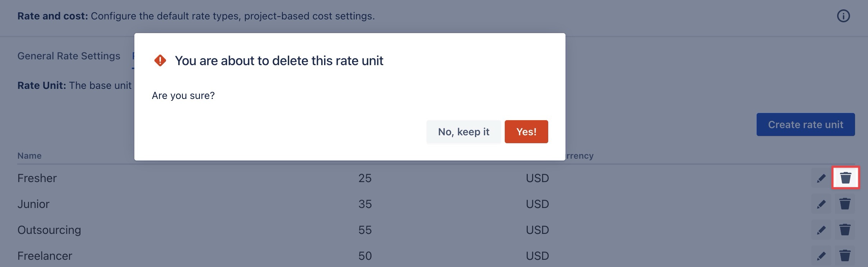868x267 pixels.
Task: Edit the Freelancer rate unit
Action: (821, 256)
